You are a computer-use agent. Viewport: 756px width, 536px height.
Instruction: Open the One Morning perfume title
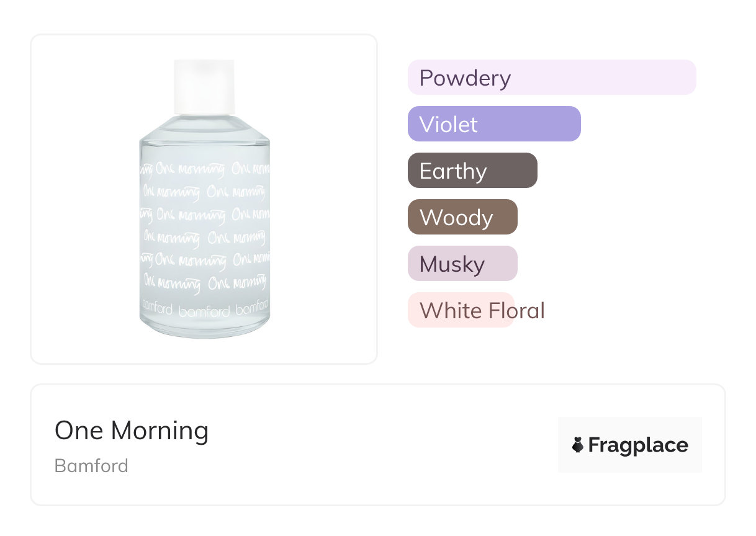tap(132, 431)
